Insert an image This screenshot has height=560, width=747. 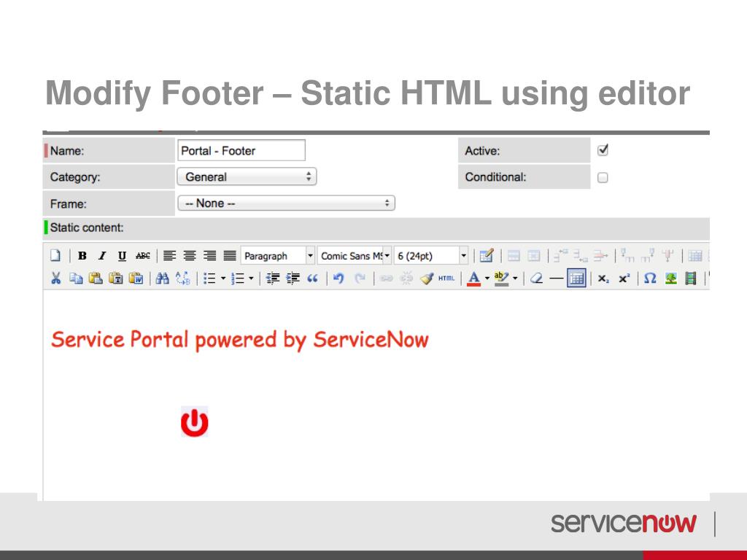tap(671, 278)
